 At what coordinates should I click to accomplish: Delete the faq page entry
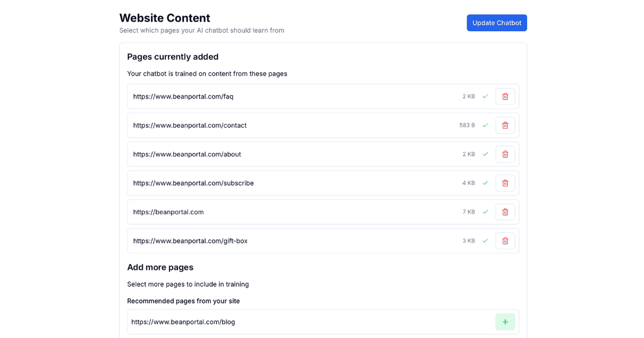click(505, 97)
